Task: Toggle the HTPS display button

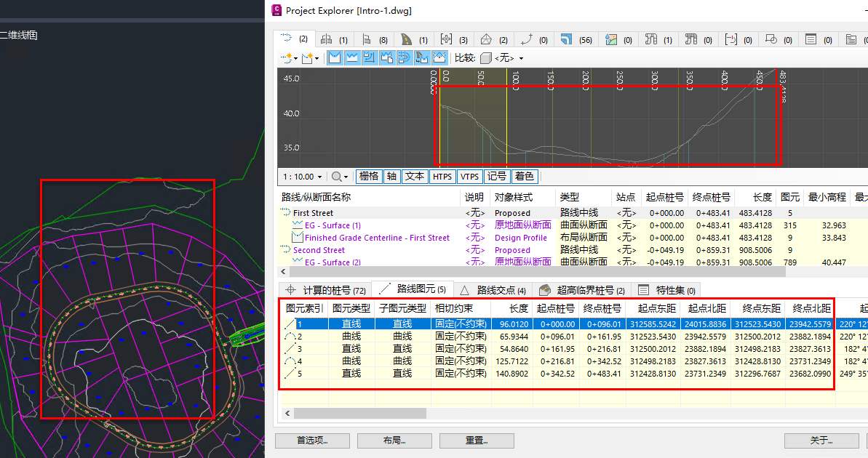Action: (442, 176)
